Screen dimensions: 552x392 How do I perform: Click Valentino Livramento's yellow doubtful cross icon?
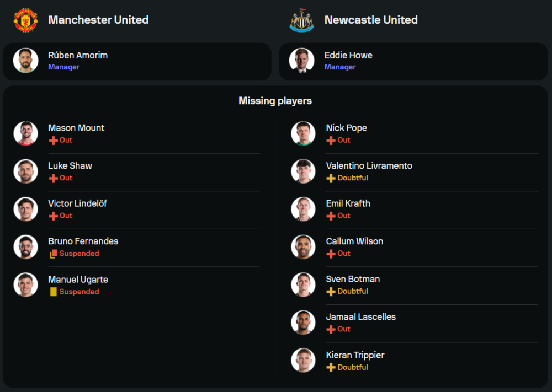pos(331,178)
